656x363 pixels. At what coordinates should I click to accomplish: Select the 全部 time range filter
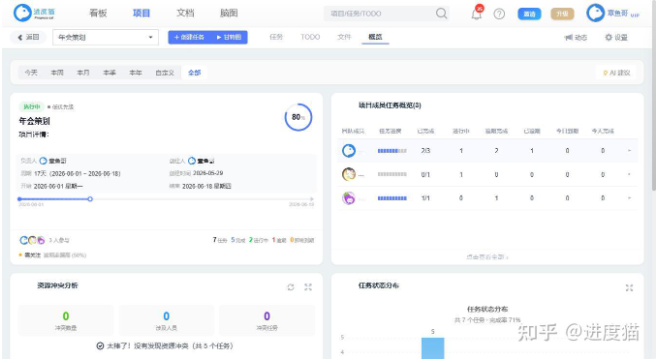[195, 73]
